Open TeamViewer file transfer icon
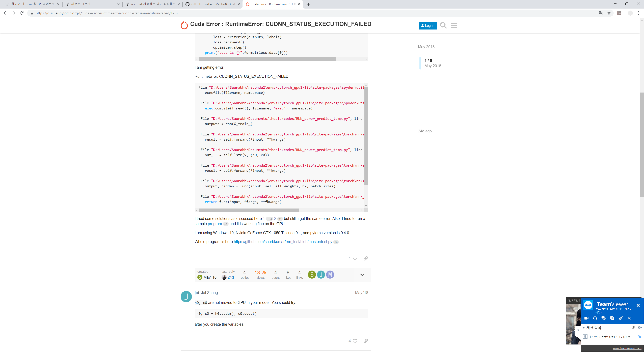The height and width of the screenshot is (352, 644). tap(612, 318)
